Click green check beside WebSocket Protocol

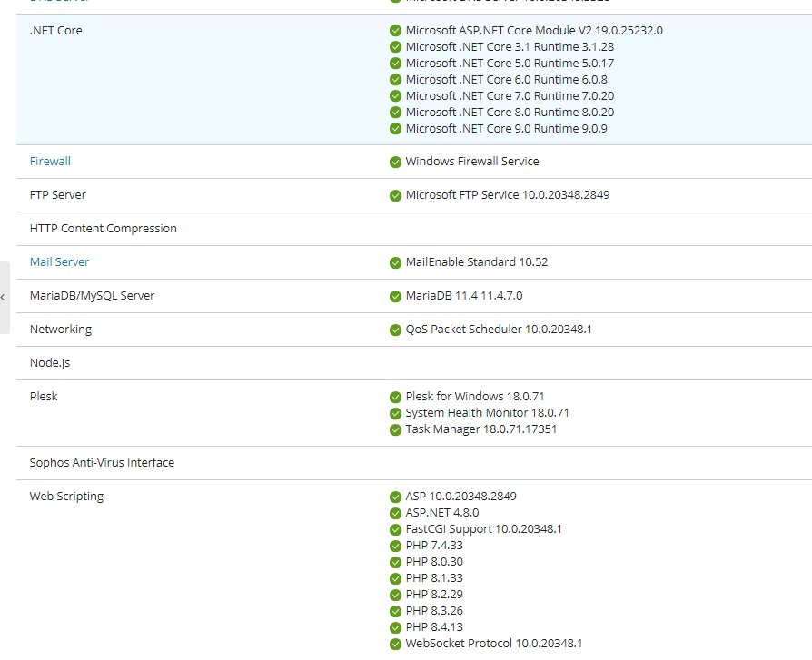pos(395,644)
